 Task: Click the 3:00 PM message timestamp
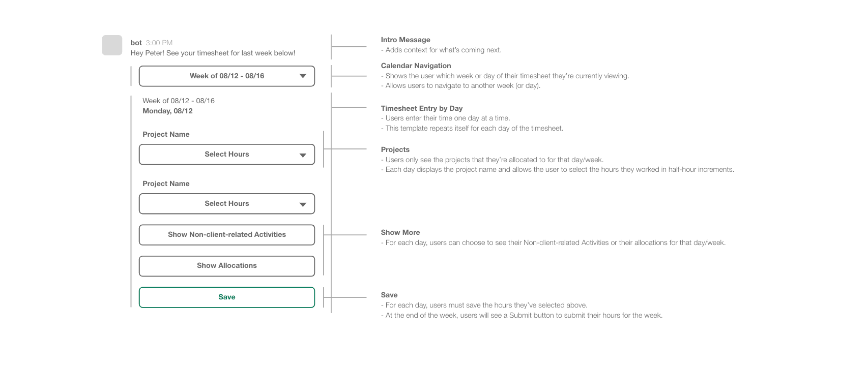[x=159, y=43]
